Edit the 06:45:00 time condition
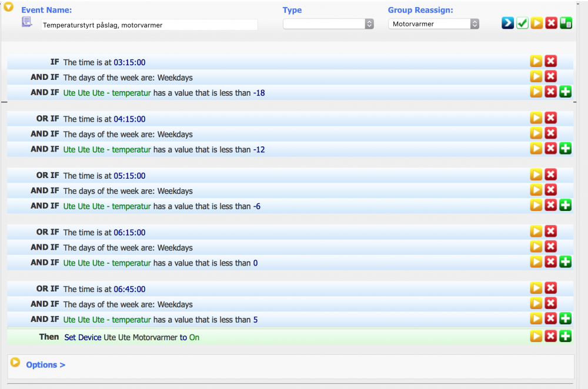Image resolution: width=588 pixels, height=389 pixels. [x=131, y=288]
